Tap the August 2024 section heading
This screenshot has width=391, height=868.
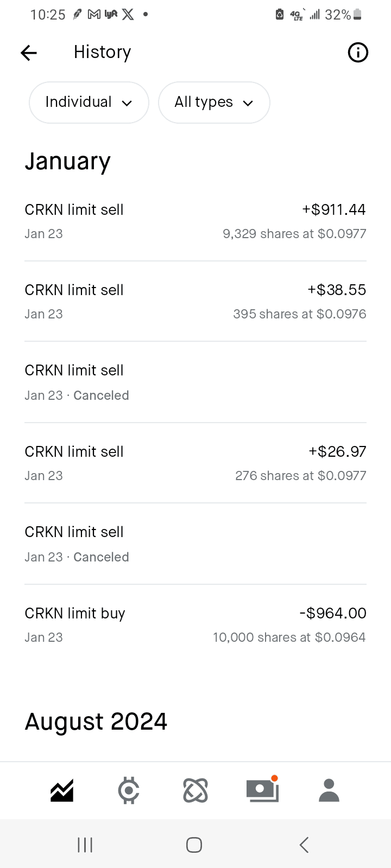pos(96,722)
